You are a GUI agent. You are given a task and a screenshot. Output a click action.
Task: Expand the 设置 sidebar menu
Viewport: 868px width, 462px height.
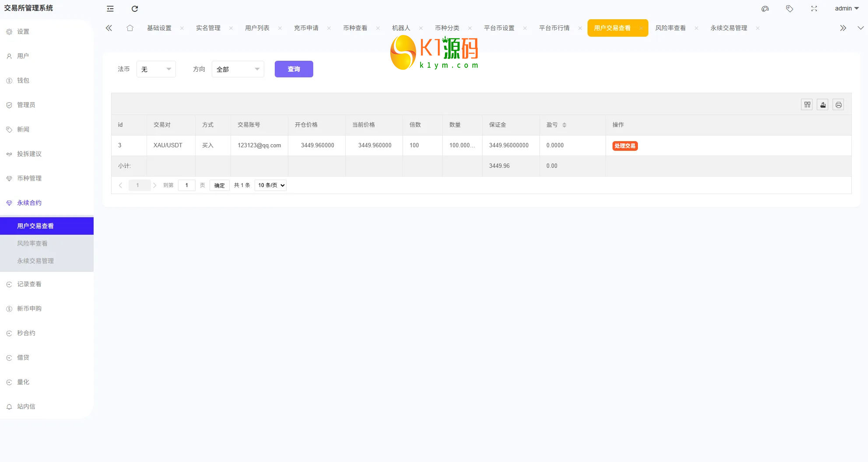(47, 31)
